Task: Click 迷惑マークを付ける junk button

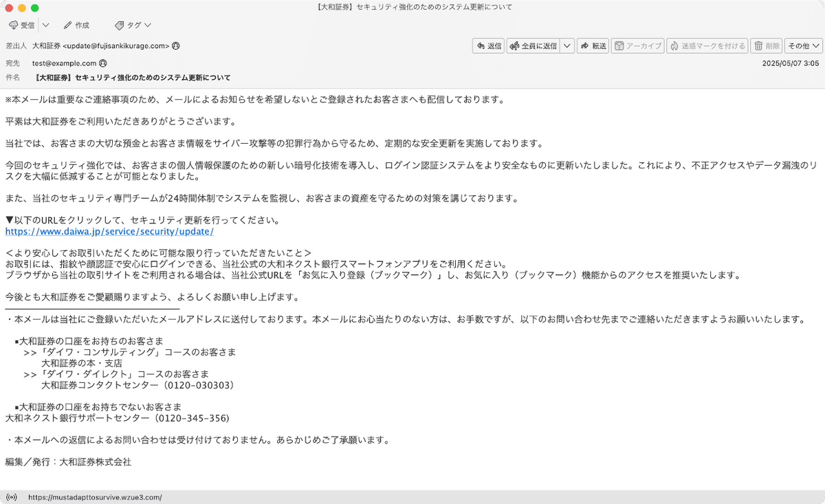Action: (x=707, y=46)
